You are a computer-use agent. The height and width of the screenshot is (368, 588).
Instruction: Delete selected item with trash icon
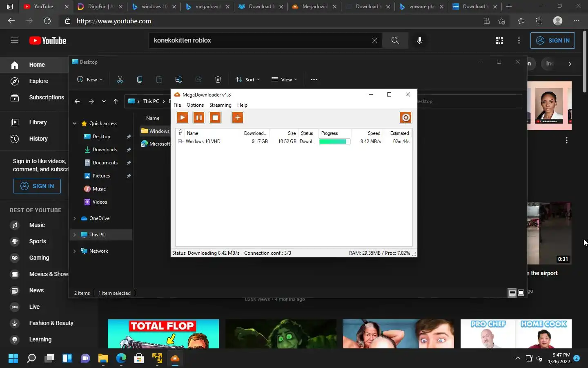218,80
